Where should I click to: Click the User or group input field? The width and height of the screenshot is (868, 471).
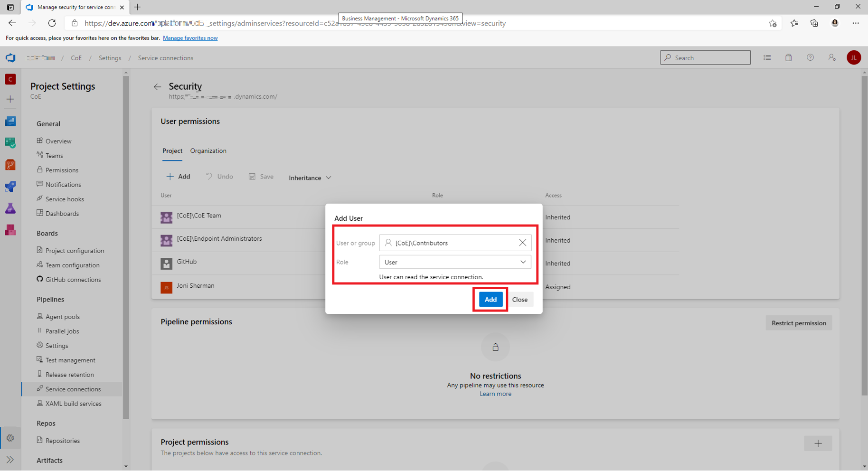coord(455,243)
